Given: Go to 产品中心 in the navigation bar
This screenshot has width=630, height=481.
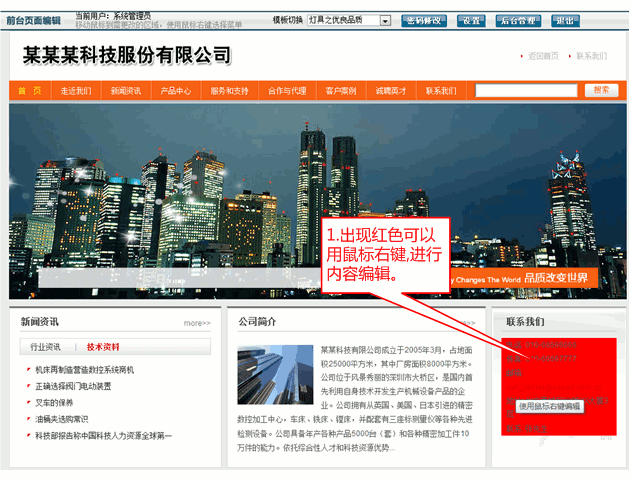Looking at the screenshot, I should [176, 90].
